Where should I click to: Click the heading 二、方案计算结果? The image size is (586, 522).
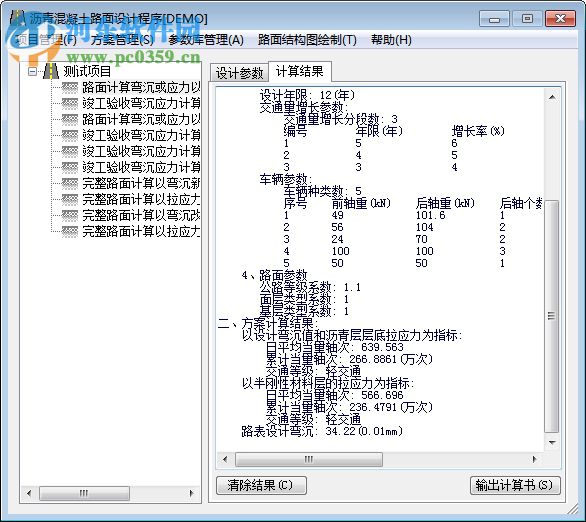[x=268, y=323]
